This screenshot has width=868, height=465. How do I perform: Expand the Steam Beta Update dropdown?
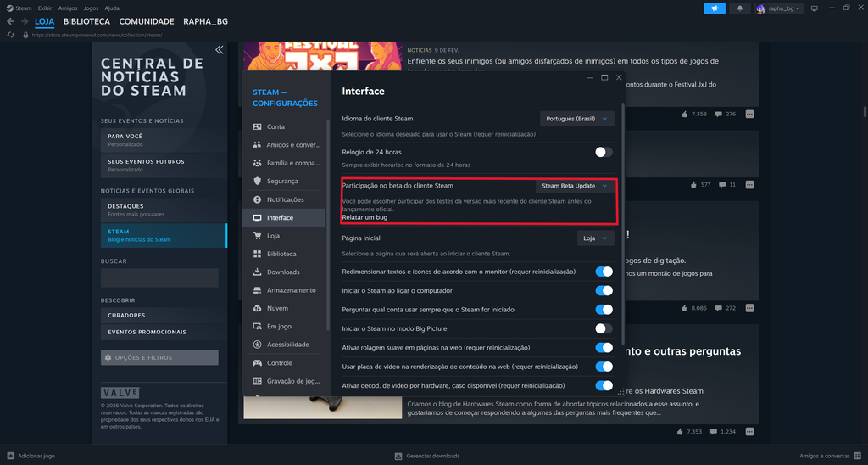[x=575, y=185]
